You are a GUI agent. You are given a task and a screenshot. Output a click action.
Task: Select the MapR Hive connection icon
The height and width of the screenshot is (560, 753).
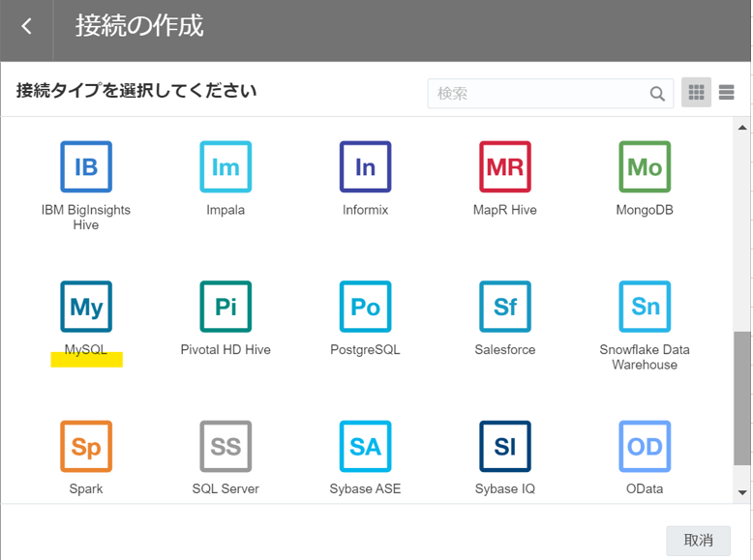click(x=505, y=166)
